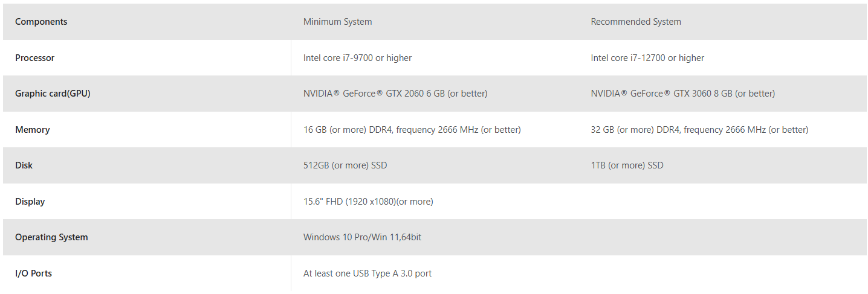The image size is (868, 294).
Task: Select the Intel core i7-9700 cell
Action: point(357,58)
